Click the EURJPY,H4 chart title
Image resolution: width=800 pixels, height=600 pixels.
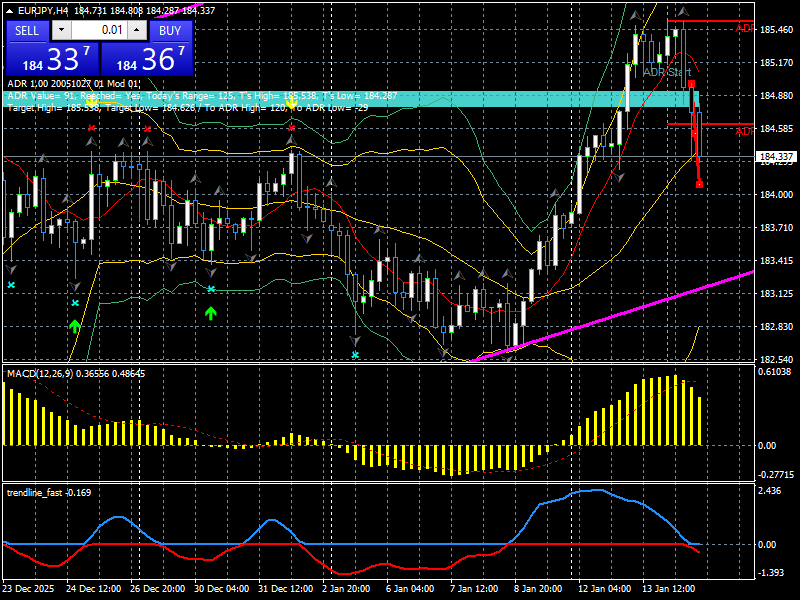[43, 10]
